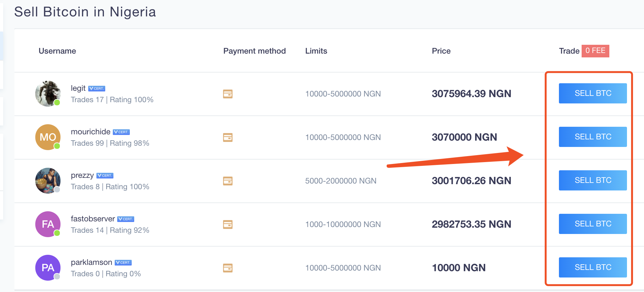Click the CERT badge next to legit
The height and width of the screenshot is (292, 644).
96,89
